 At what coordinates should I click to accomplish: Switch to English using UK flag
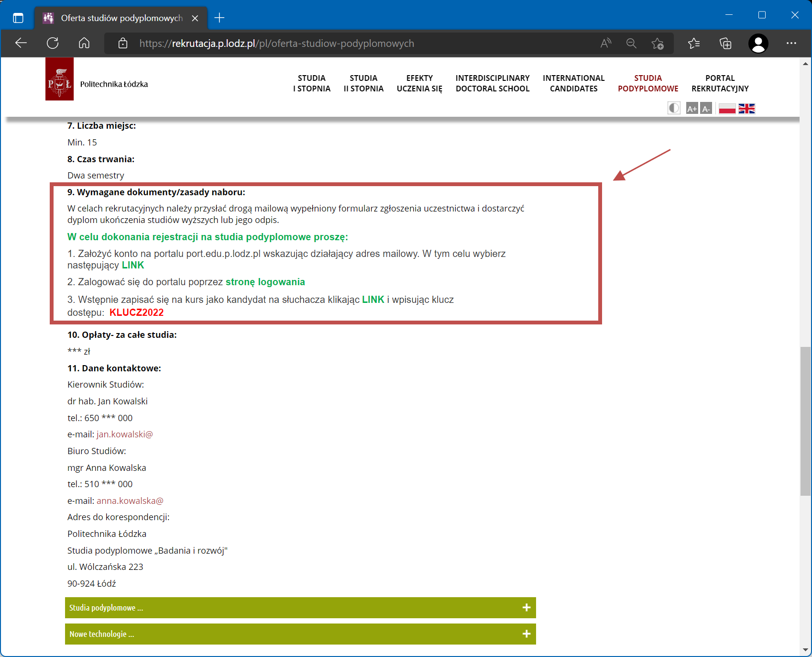pos(746,109)
